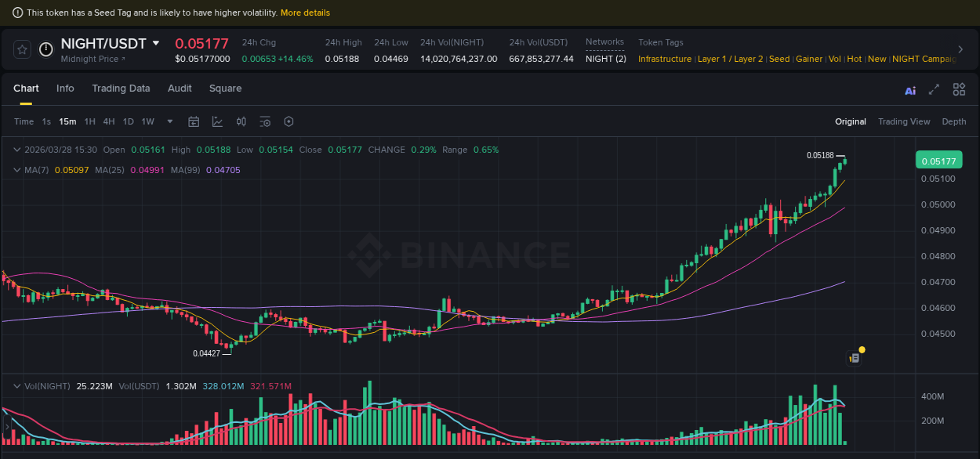Expand the chart to fullscreen
The height and width of the screenshot is (459, 980).
pos(934,89)
